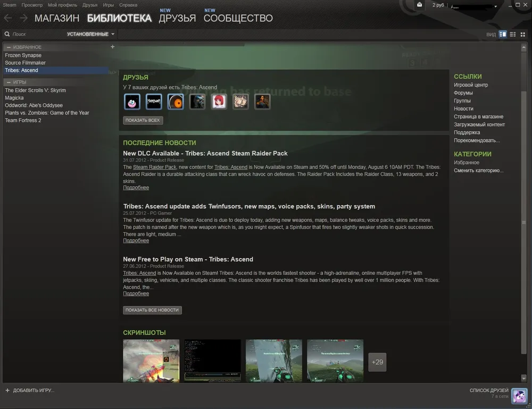This screenshot has height=409, width=532.
Task: Click the plus icon in ИЗБРАННОЕ header
Action: (x=112, y=47)
